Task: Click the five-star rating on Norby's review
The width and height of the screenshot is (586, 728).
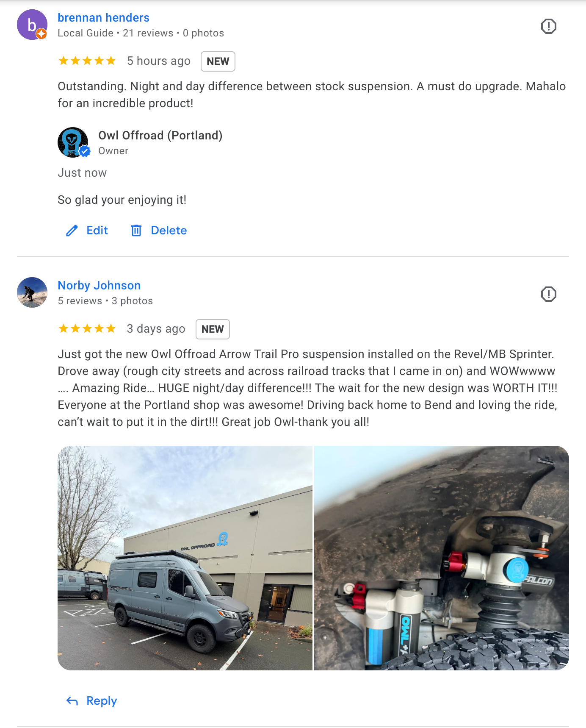Action: click(x=87, y=329)
